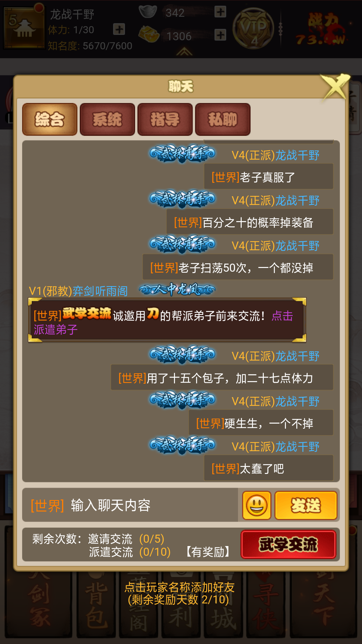Close the chat window with X icon
The height and width of the screenshot is (644, 362).
(x=335, y=87)
